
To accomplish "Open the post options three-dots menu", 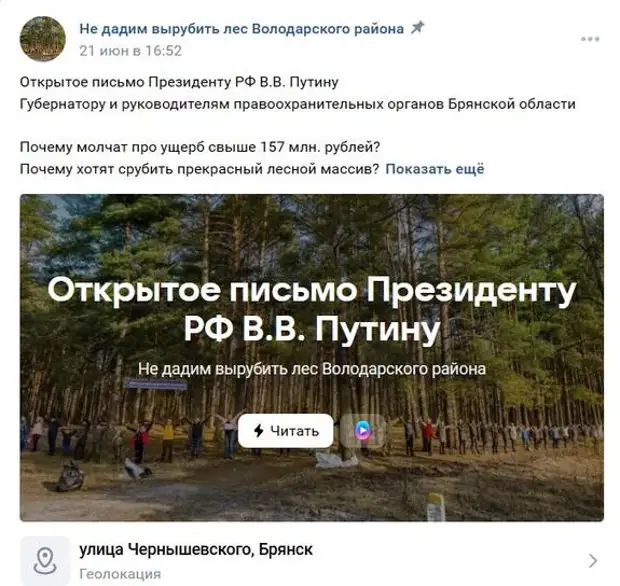I will pyautogui.click(x=590, y=39).
